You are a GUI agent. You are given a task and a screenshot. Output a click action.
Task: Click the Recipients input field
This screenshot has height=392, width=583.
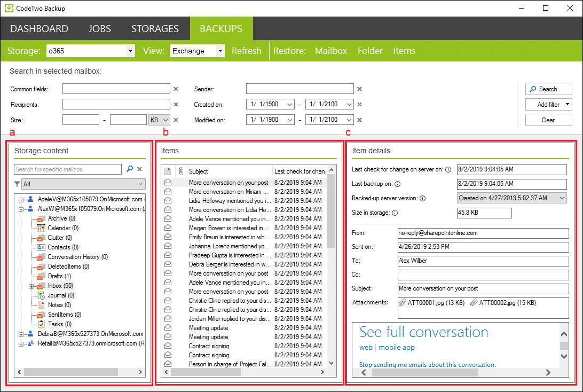[116, 105]
